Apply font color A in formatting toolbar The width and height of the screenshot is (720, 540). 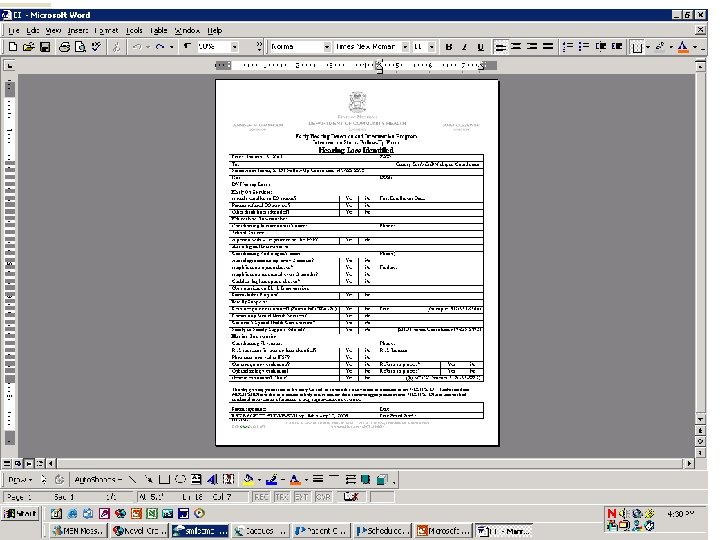[x=683, y=46]
